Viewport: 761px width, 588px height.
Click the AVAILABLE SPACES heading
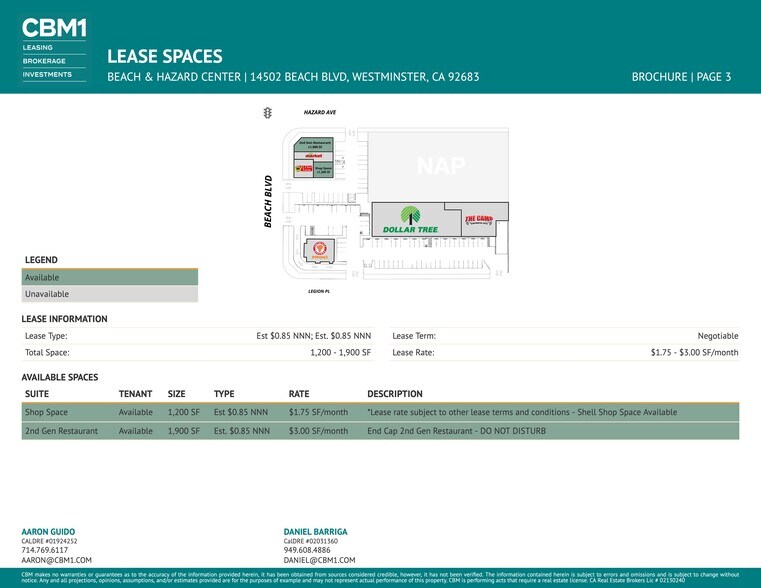60,377
